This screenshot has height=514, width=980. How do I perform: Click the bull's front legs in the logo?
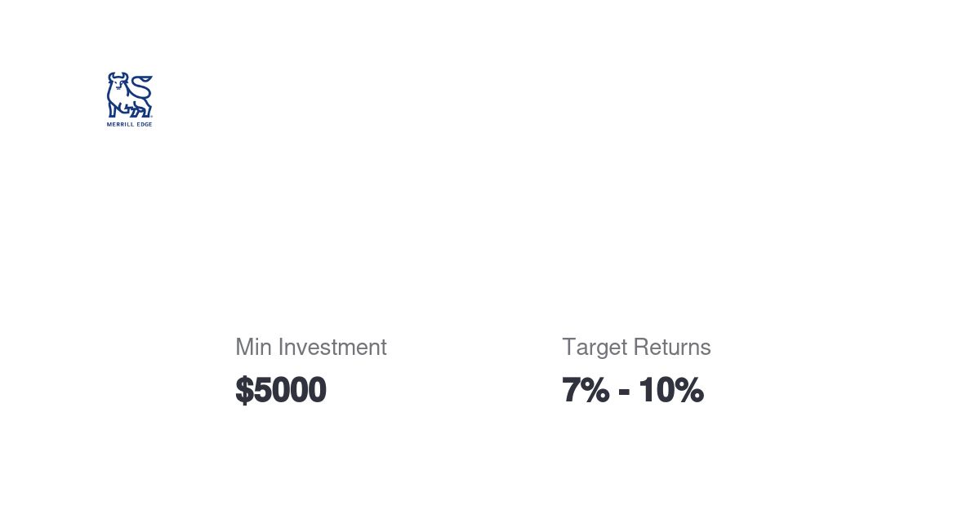pyautogui.click(x=115, y=109)
